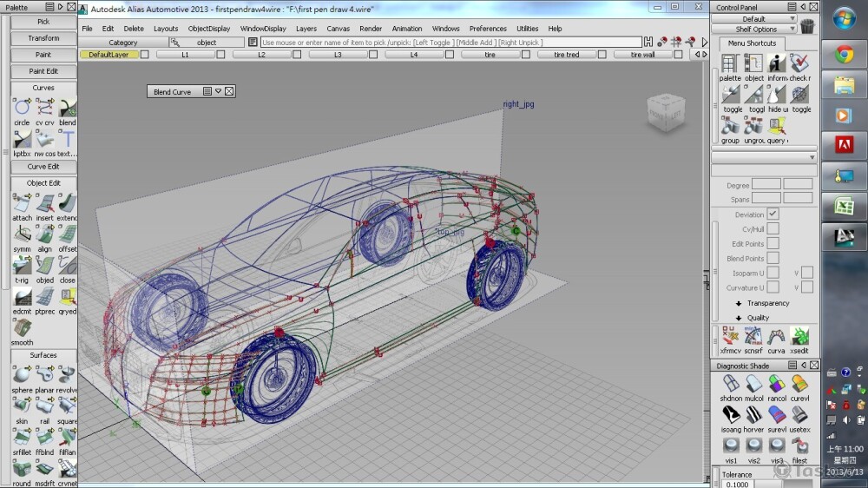Screen dimensions: 868x488
Task: Select the group shortcut icon
Action: coord(730,126)
